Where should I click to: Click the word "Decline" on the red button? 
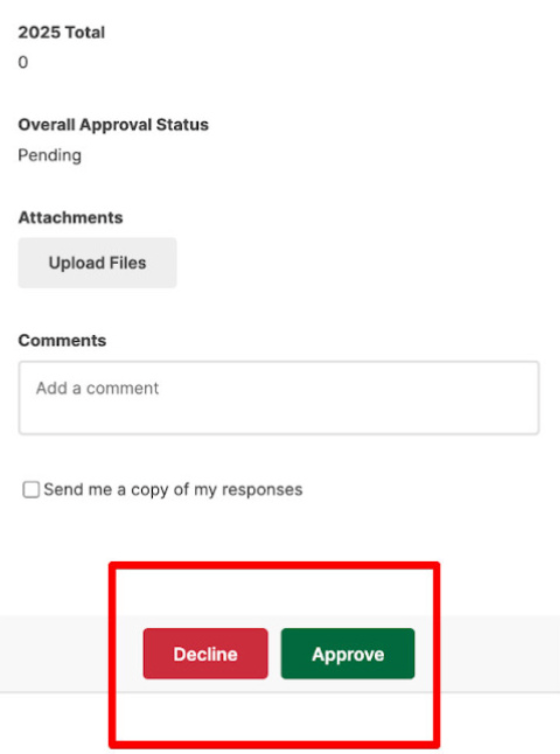(x=205, y=654)
